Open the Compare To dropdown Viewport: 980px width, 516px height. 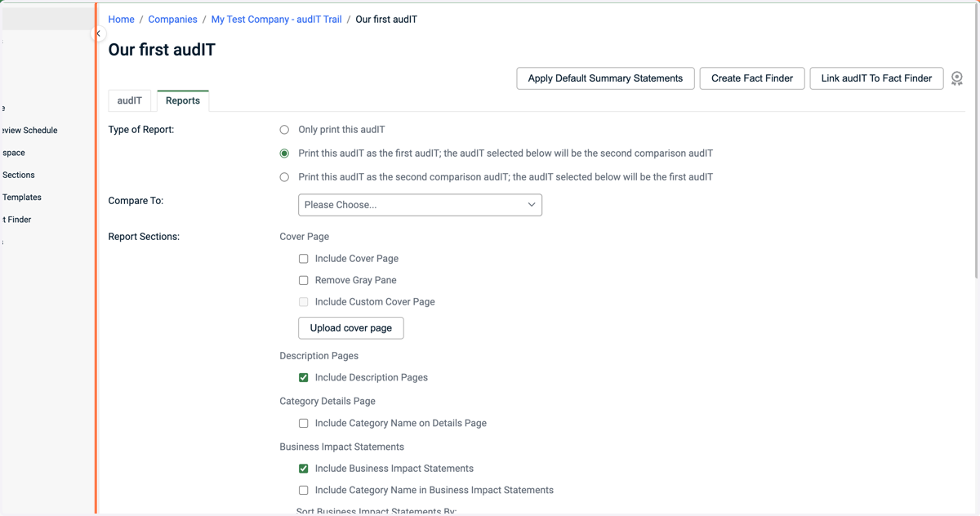point(420,205)
